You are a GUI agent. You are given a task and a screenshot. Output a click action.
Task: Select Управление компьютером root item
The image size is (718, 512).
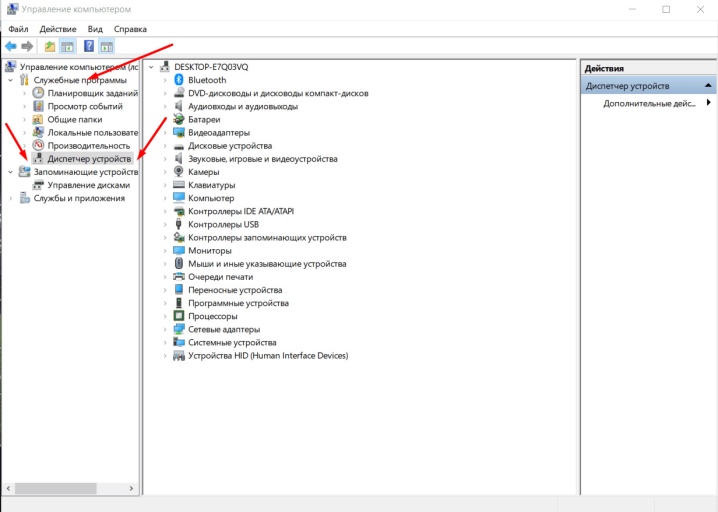point(79,67)
